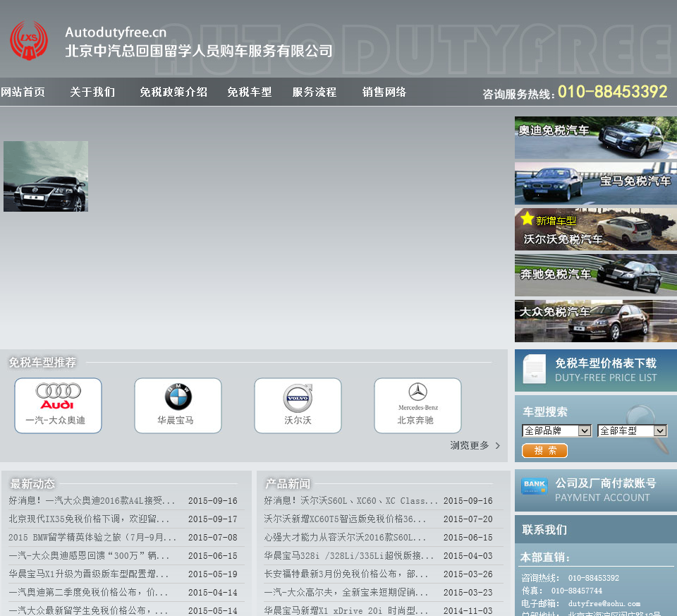This screenshot has width=677, height=616.
Task: Open the BMW brand logo tile
Action: (x=178, y=406)
